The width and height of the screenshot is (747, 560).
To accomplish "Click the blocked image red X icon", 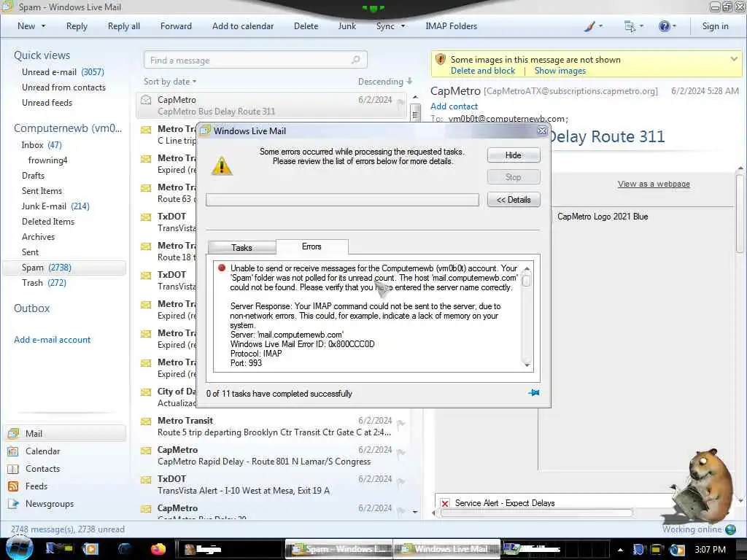I will pyautogui.click(x=444, y=503).
